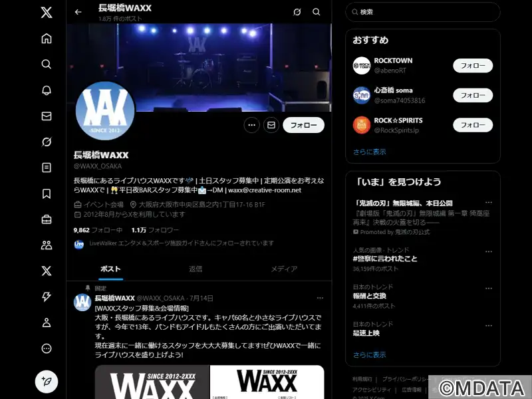The width and height of the screenshot is (532, 399).
Task: Open 「鬼滅の刃」無限城編、本日公開 trend
Action: (403, 203)
